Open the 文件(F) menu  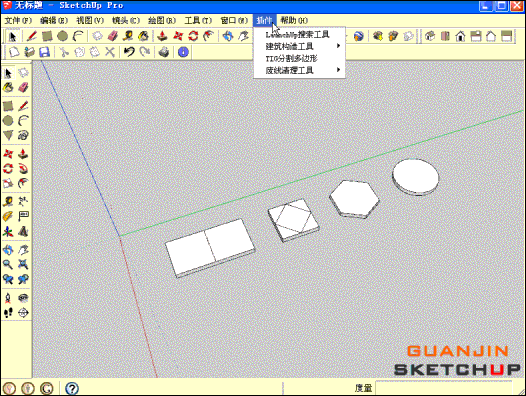tap(18, 20)
